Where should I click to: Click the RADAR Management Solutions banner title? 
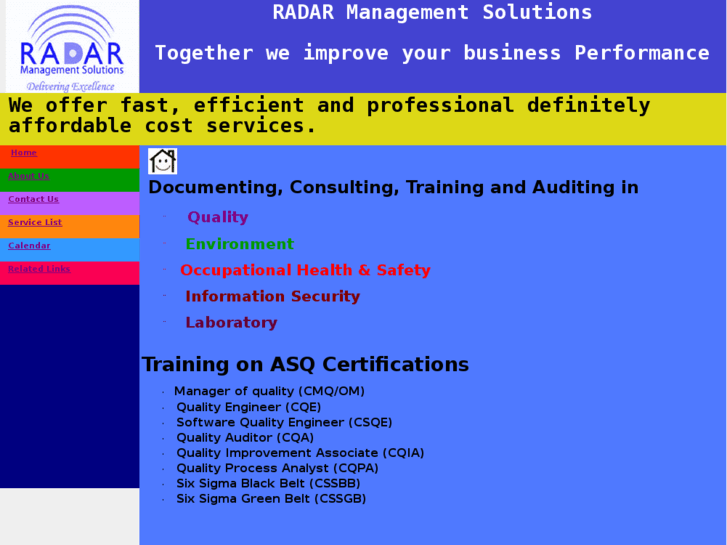click(x=432, y=12)
